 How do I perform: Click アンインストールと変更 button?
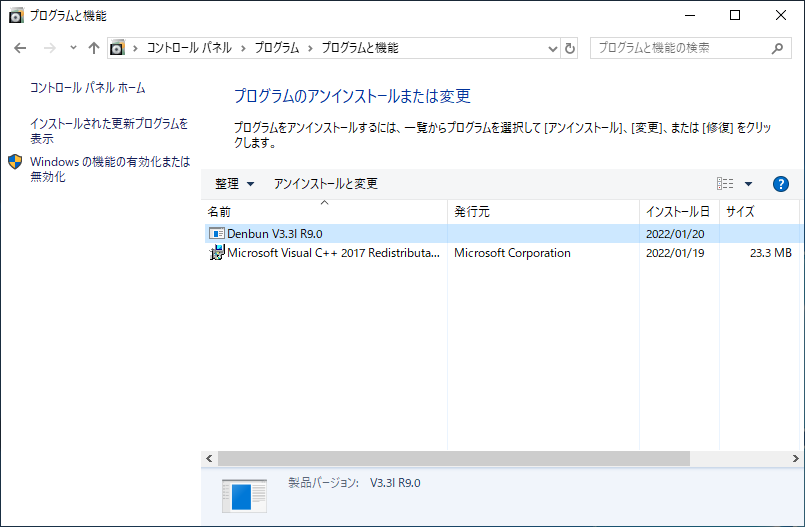(326, 184)
